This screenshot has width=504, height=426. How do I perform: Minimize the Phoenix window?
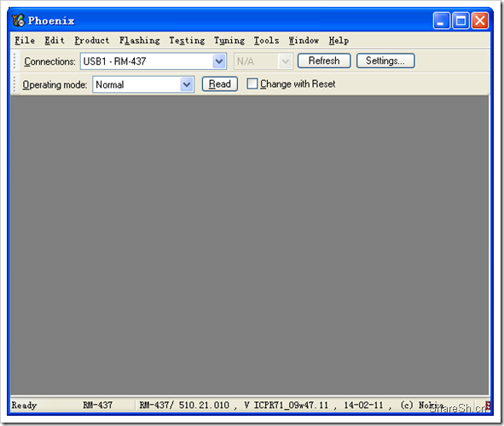point(442,20)
